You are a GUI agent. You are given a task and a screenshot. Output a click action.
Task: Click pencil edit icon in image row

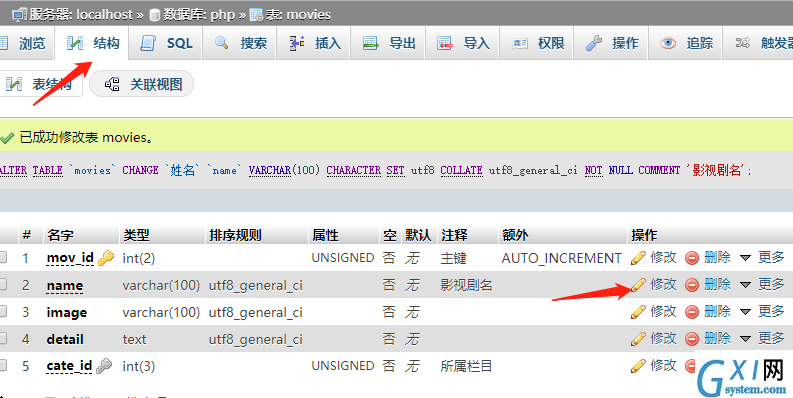point(638,312)
